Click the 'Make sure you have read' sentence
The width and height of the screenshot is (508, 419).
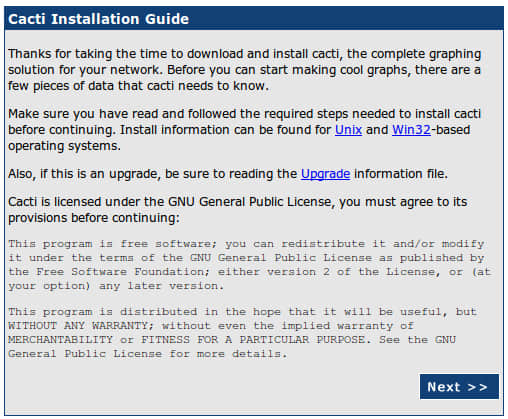click(244, 130)
